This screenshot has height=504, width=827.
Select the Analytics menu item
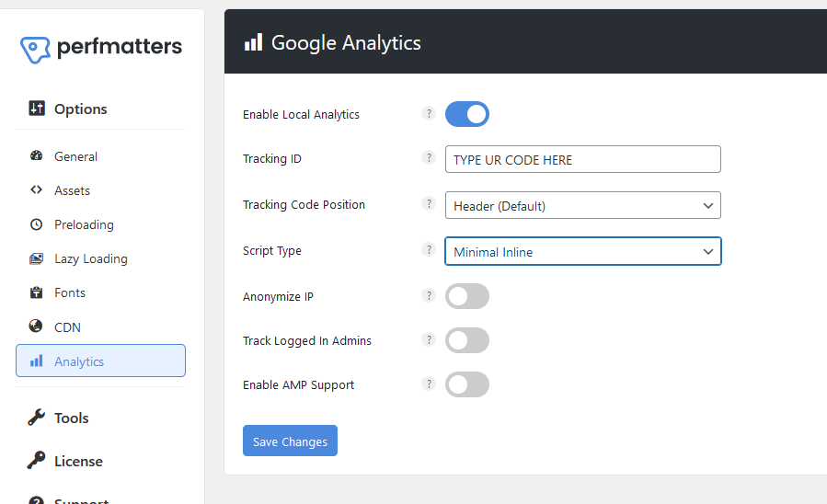(101, 361)
